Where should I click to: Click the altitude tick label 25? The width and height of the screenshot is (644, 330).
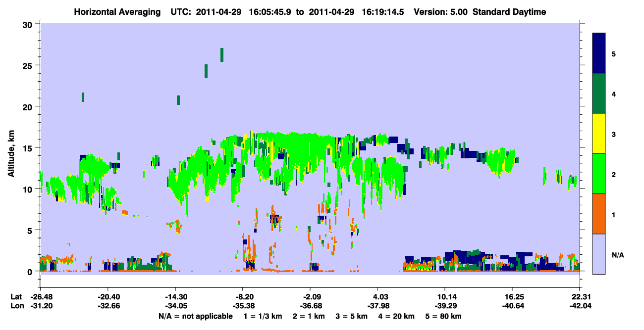[29, 65]
